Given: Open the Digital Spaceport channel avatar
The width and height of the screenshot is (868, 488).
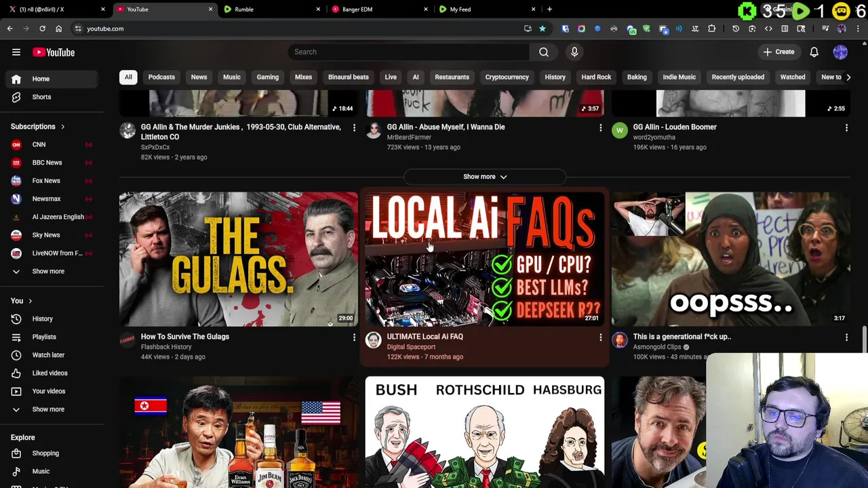Looking at the screenshot, I should point(374,340).
